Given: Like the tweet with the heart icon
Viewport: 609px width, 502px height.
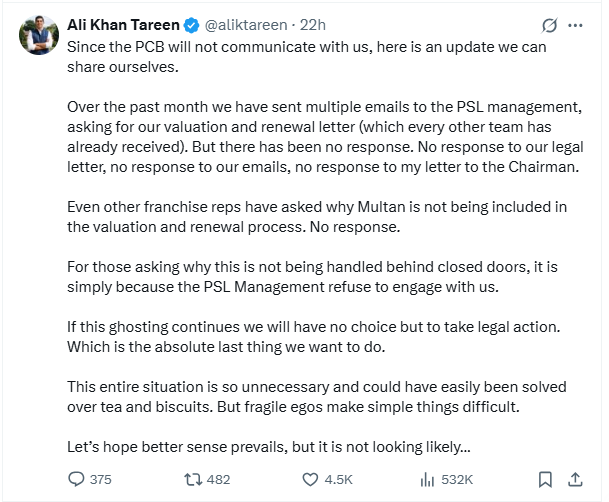Looking at the screenshot, I should click(310, 479).
